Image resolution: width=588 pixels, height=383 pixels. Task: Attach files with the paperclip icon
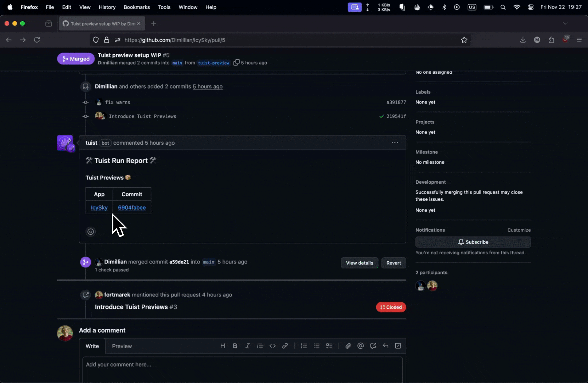348,346
